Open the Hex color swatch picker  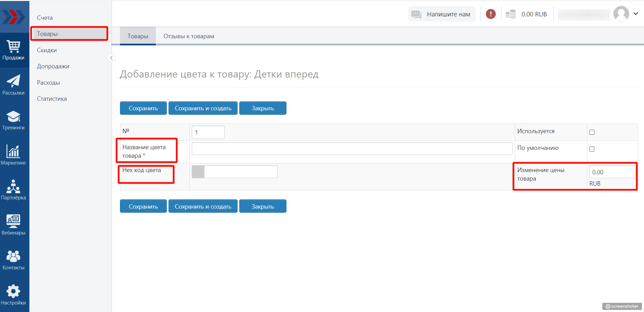(198, 172)
